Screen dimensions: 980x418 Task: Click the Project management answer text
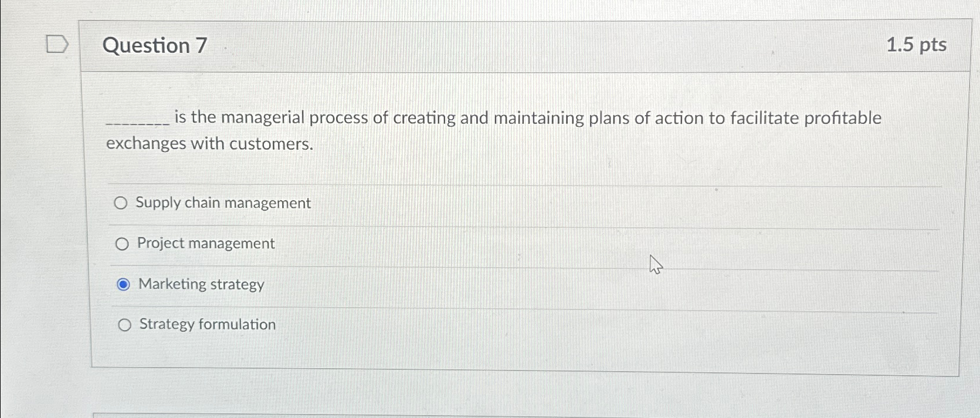click(204, 244)
